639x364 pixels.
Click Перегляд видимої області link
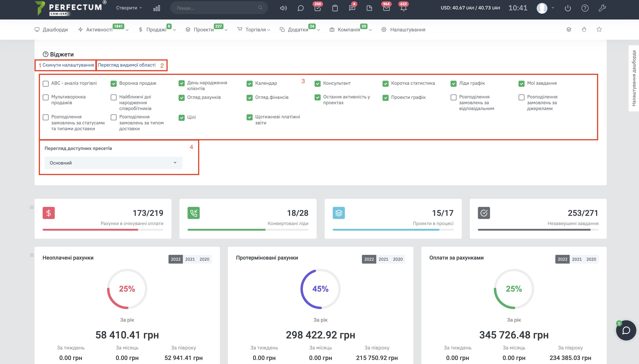click(127, 65)
